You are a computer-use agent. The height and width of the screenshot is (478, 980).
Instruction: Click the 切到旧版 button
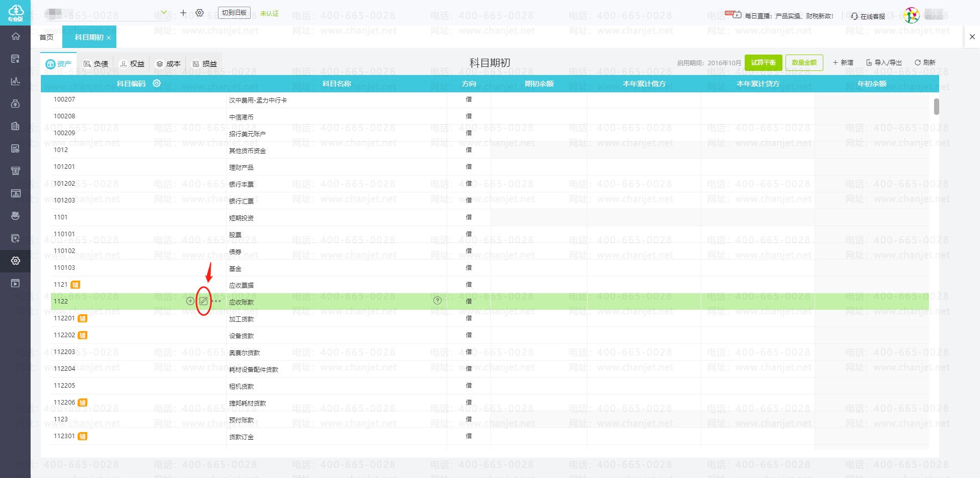tap(234, 13)
